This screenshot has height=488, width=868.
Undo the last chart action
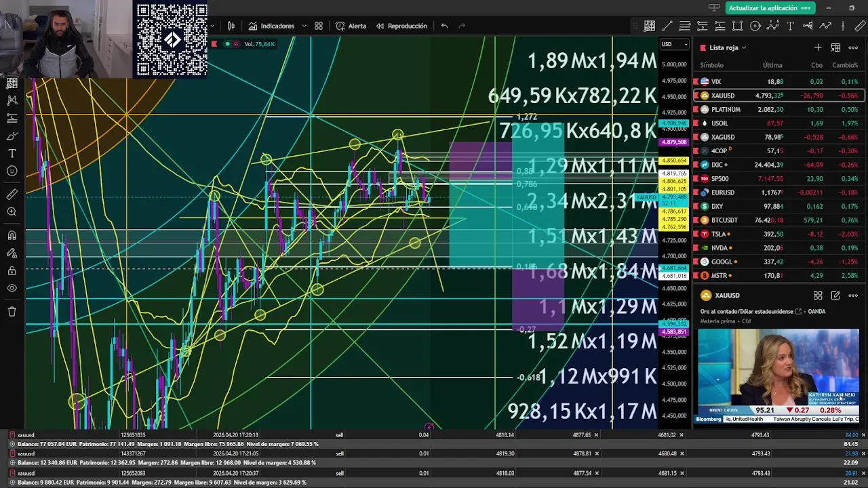pyautogui.click(x=444, y=26)
